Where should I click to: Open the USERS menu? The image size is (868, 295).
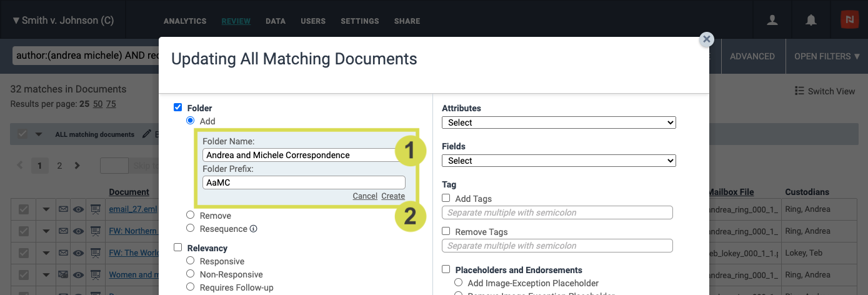click(x=313, y=21)
